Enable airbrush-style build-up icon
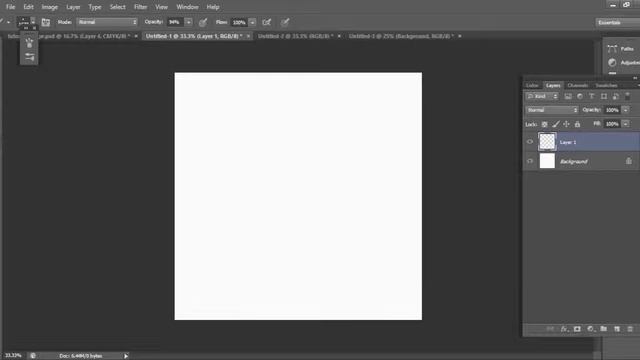 tap(267, 22)
